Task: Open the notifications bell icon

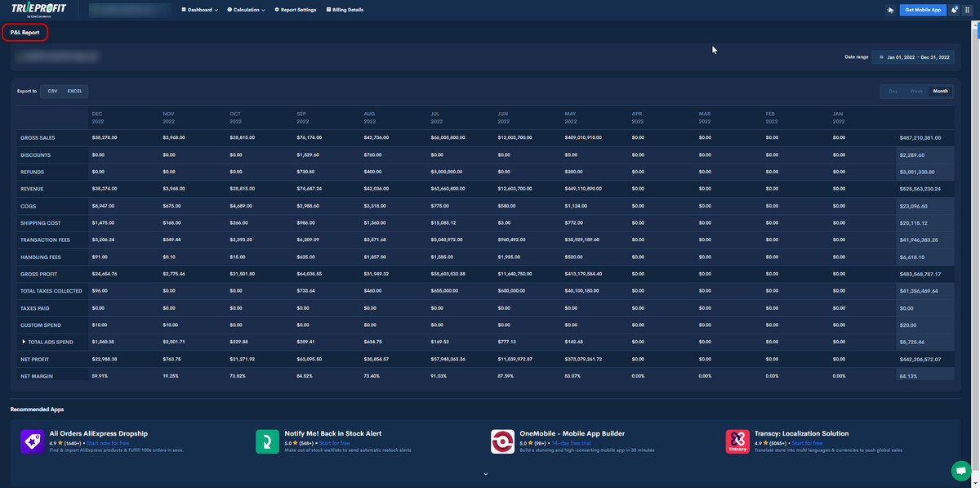Action: coord(954,10)
